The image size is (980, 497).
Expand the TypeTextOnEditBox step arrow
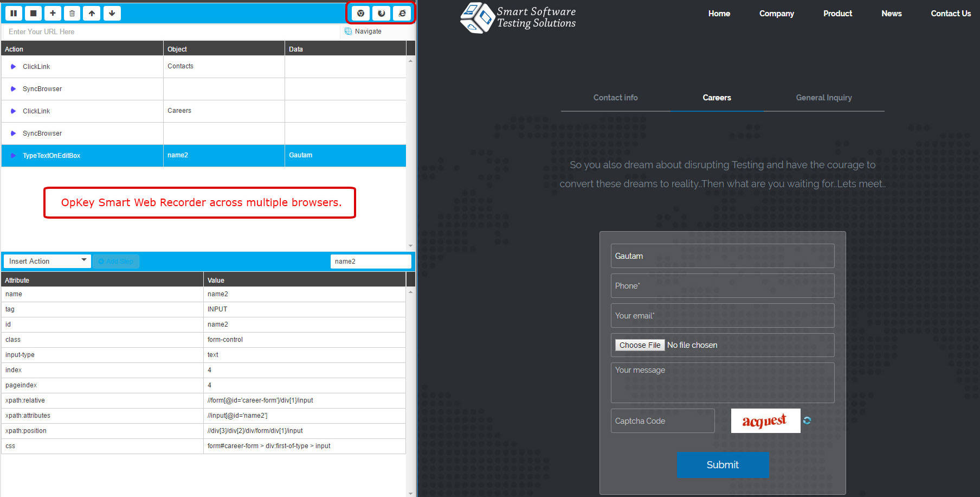[14, 156]
